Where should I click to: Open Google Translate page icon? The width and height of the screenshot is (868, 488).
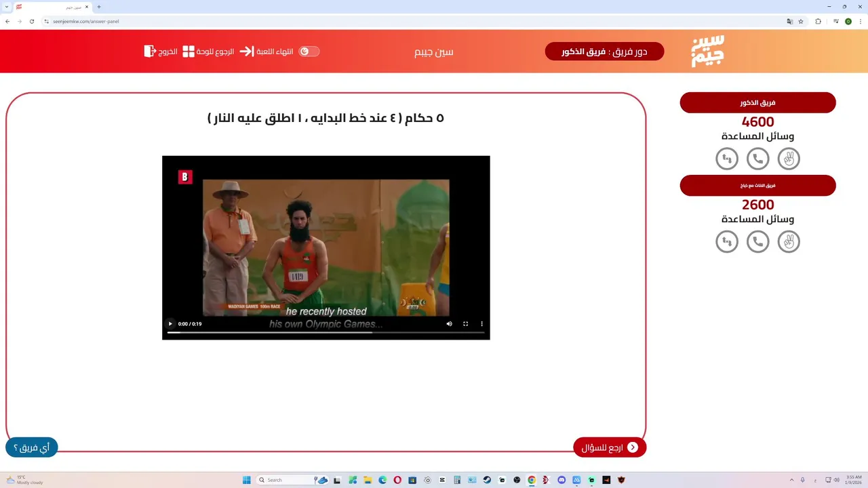pos(789,21)
